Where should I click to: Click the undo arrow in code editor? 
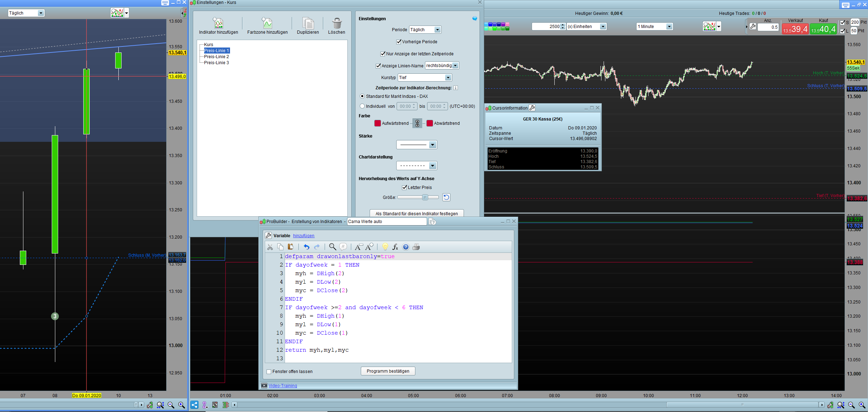307,247
